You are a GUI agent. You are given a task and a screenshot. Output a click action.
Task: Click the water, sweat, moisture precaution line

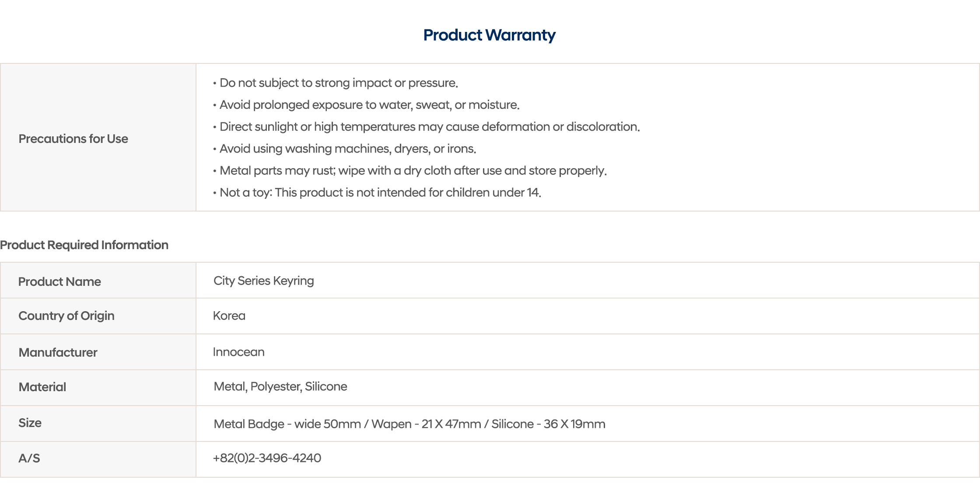pyautogui.click(x=369, y=105)
